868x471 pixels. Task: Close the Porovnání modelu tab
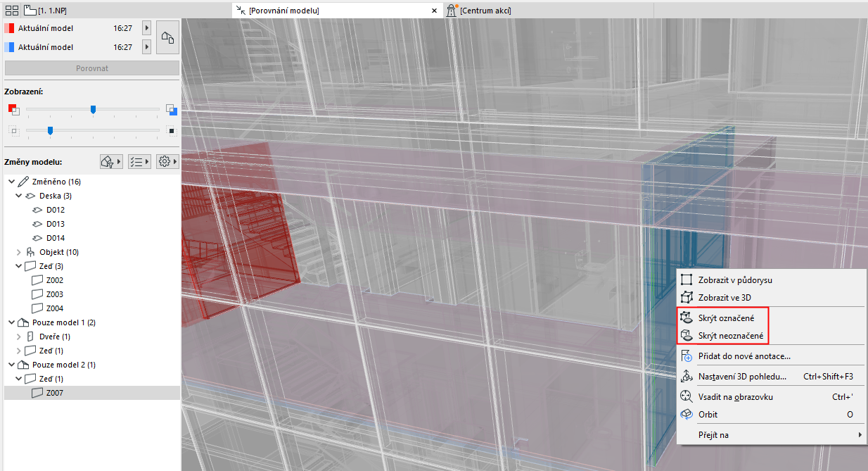(434, 11)
